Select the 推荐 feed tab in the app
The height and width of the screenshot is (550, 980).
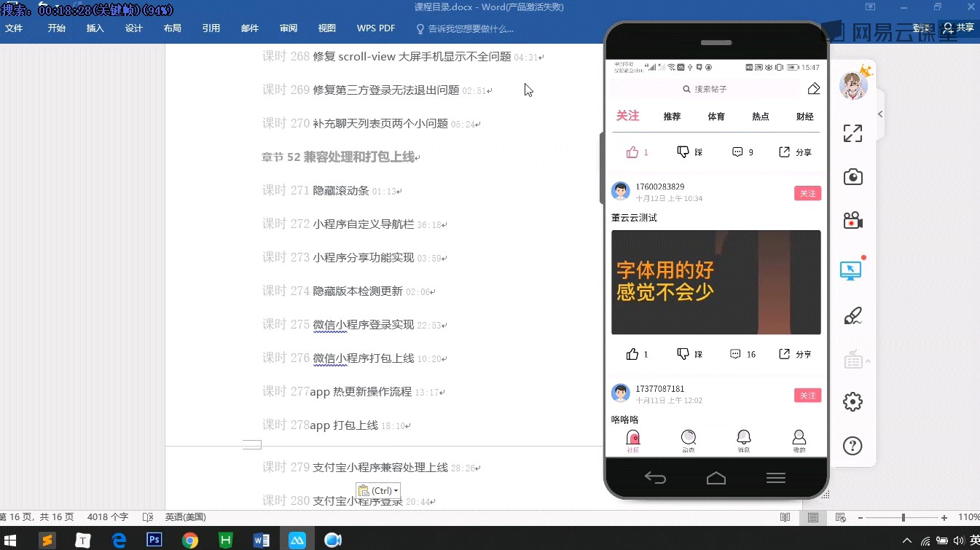[x=671, y=116]
